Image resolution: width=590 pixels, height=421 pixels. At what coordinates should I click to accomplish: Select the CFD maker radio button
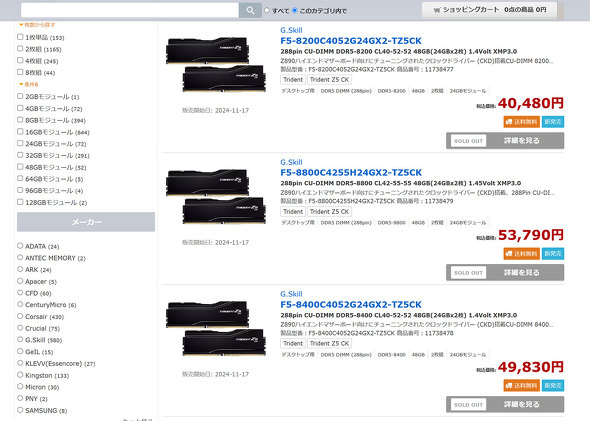pos(20,293)
